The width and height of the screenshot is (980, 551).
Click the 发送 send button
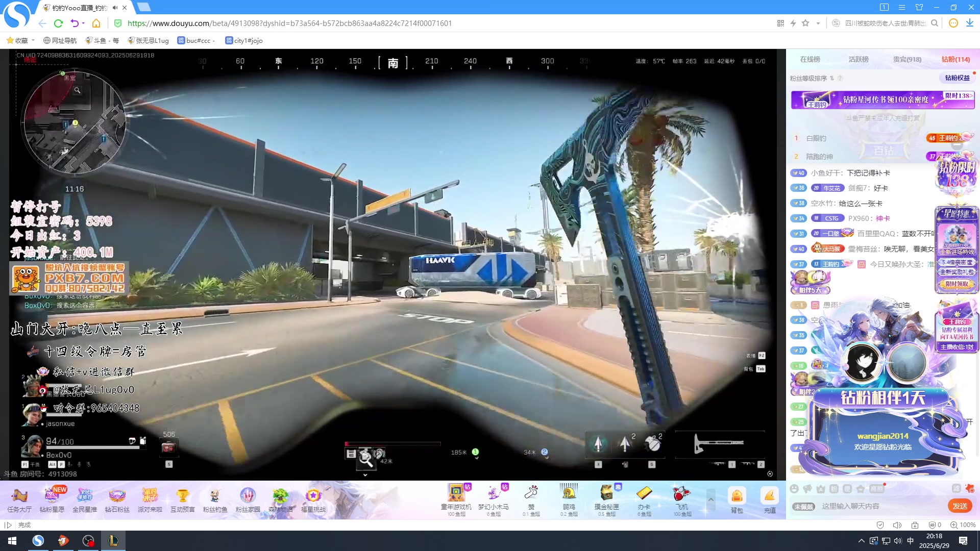point(960,506)
